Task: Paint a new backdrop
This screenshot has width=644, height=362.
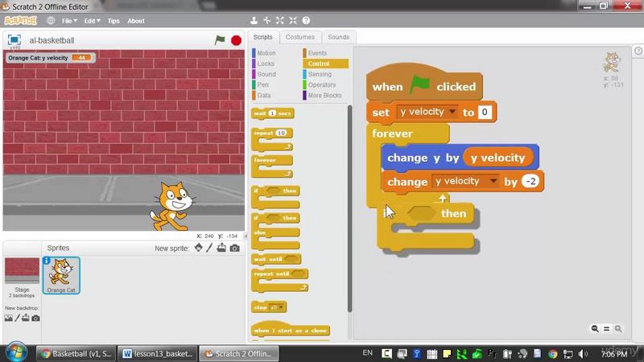Action: (x=17, y=318)
